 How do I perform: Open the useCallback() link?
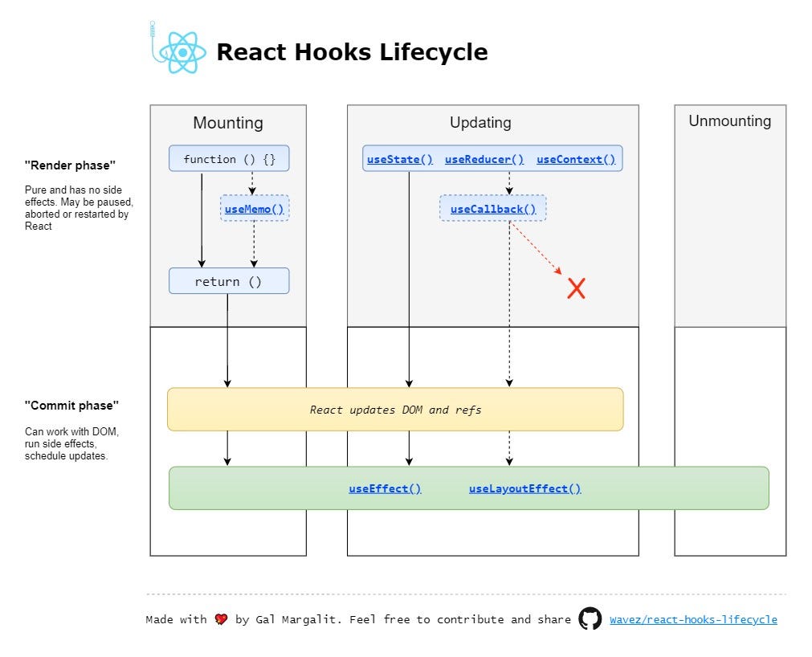pyautogui.click(x=493, y=209)
